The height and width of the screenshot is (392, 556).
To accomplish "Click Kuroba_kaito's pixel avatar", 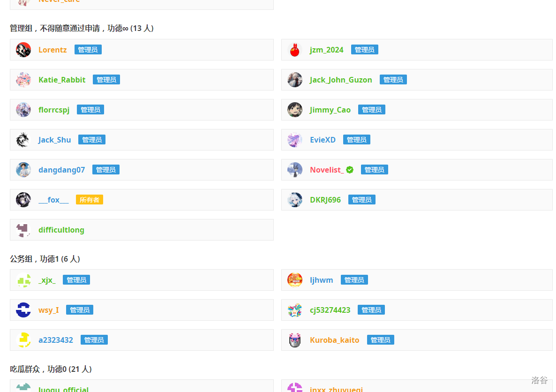I will 295,340.
